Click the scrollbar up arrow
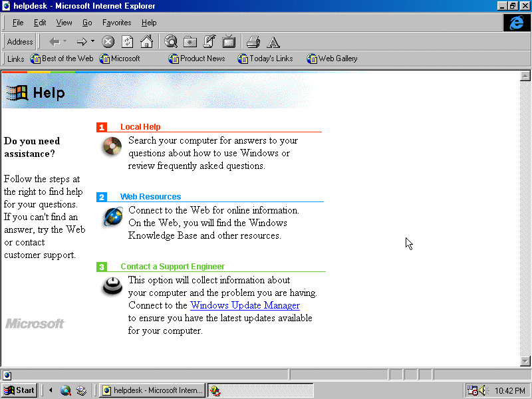 click(x=525, y=76)
